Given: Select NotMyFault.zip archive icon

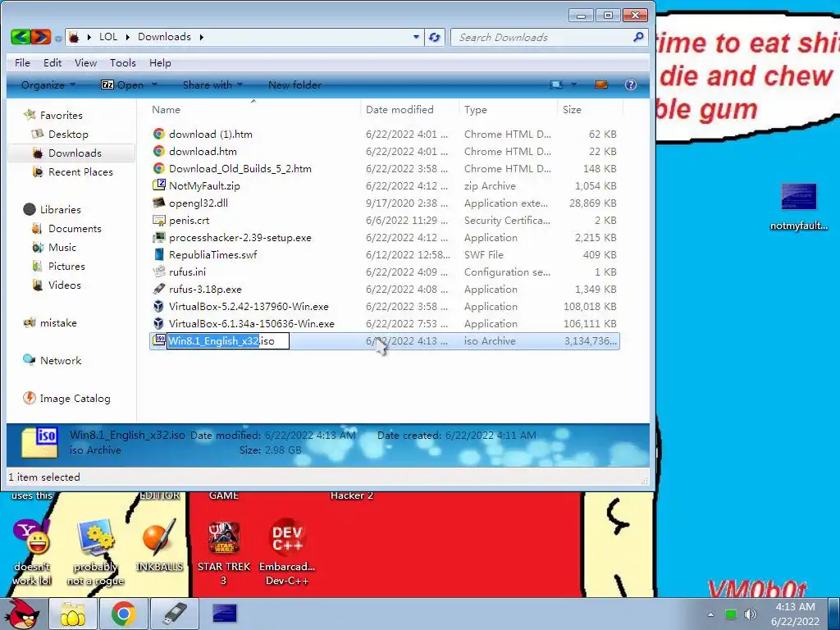Looking at the screenshot, I should [x=158, y=185].
